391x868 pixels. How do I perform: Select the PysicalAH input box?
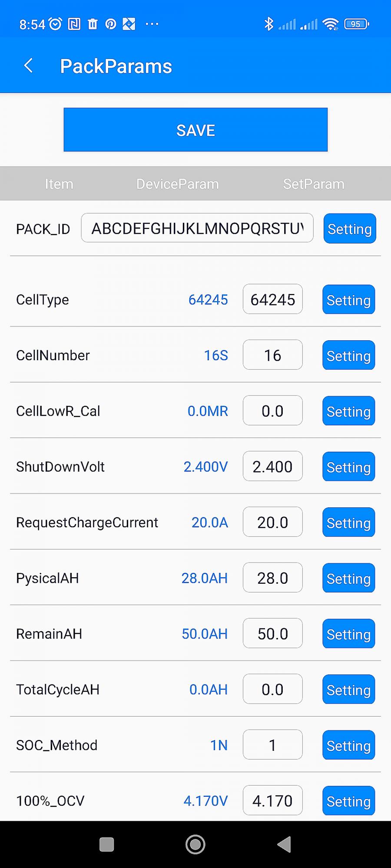(x=272, y=578)
